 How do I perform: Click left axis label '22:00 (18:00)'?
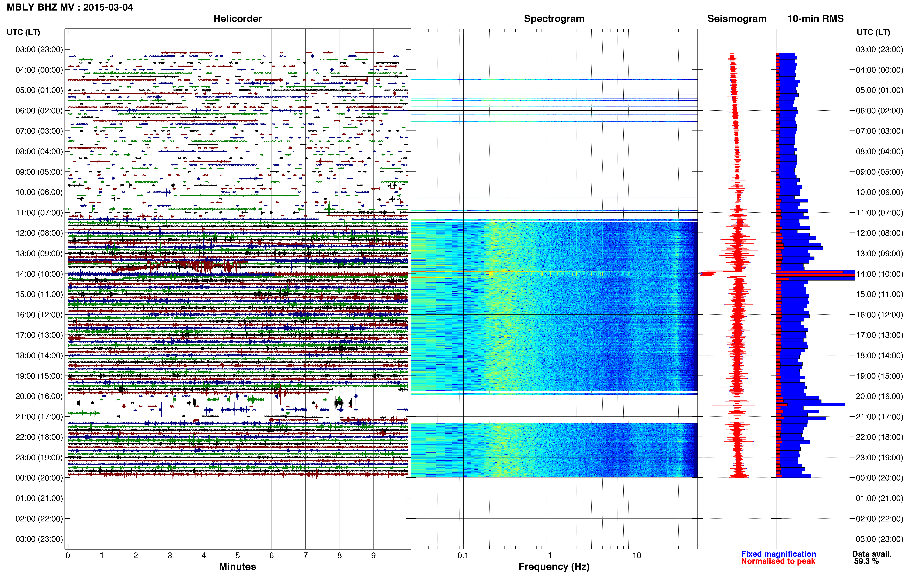coord(39,437)
